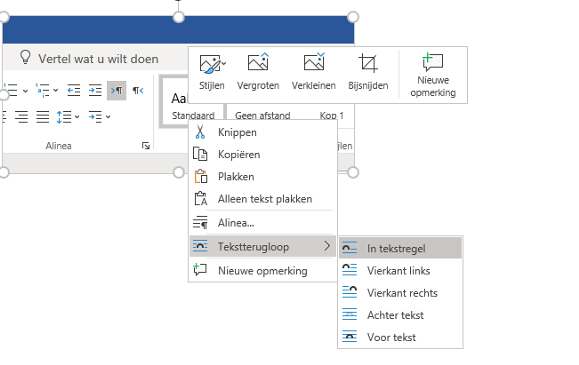Screen dimensions: 579x365
Task: Open the Stijlen picture styles gallery
Action: tap(212, 72)
